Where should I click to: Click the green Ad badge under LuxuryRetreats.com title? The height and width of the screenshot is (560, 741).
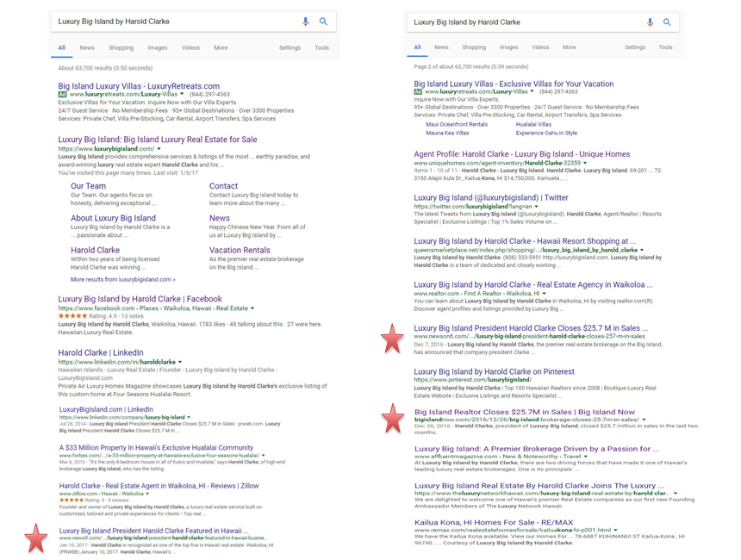[x=63, y=94]
